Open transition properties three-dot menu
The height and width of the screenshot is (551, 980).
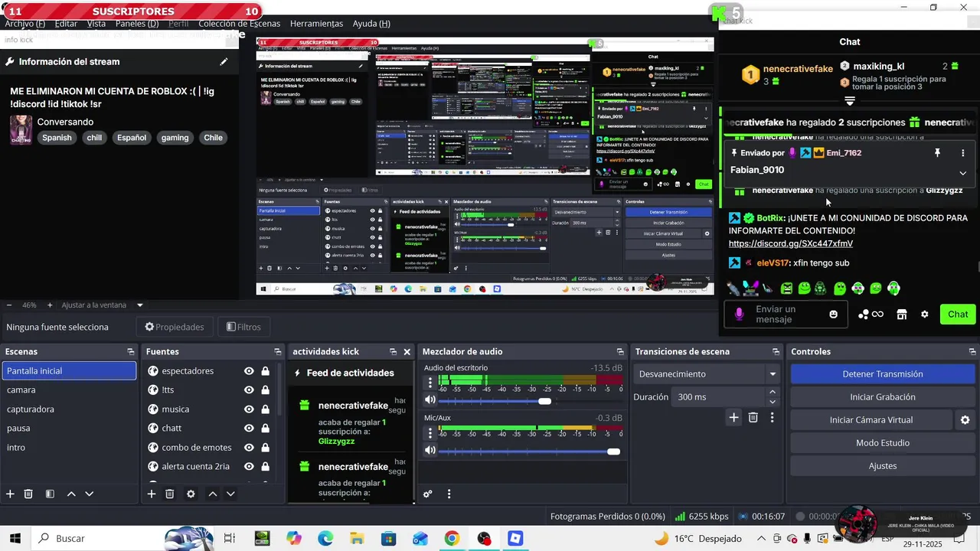coord(772,417)
